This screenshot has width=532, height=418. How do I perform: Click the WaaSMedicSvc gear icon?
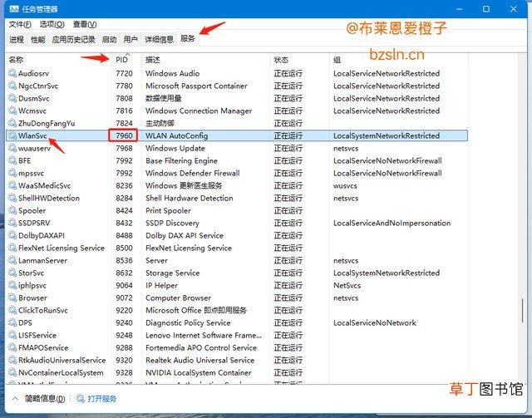pyautogui.click(x=12, y=185)
